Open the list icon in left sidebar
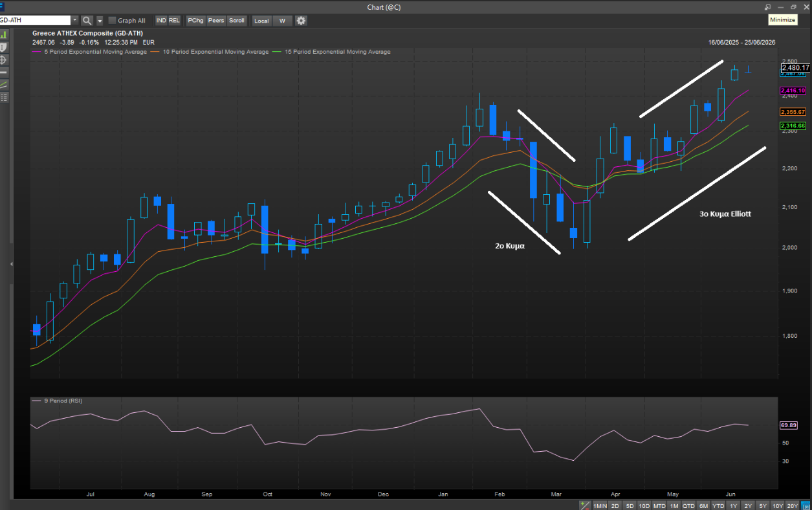The height and width of the screenshot is (510, 812). (3, 98)
